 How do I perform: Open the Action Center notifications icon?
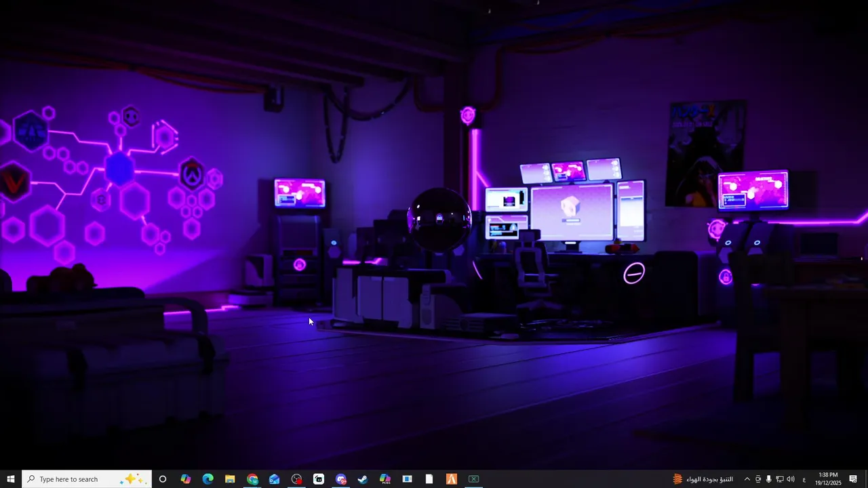coord(853,479)
